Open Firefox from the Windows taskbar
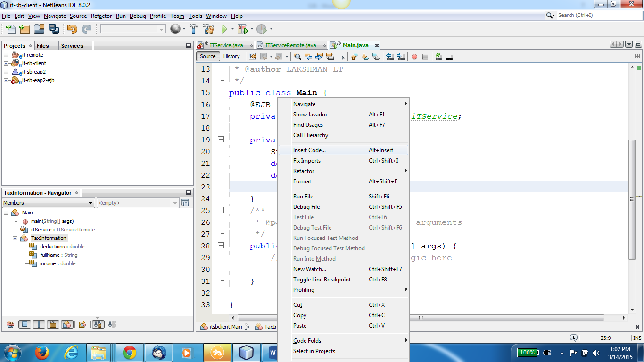Image resolution: width=644 pixels, height=362 pixels. pos(41,353)
